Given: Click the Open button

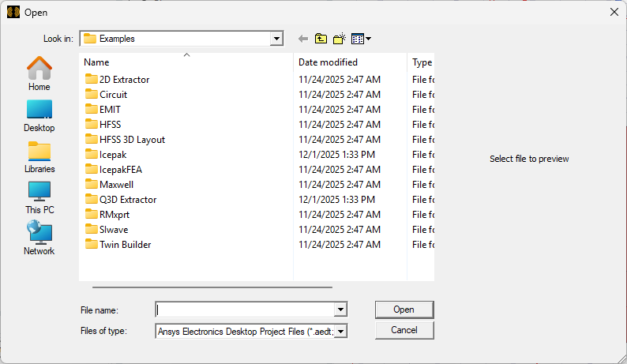Looking at the screenshot, I should 404,310.
